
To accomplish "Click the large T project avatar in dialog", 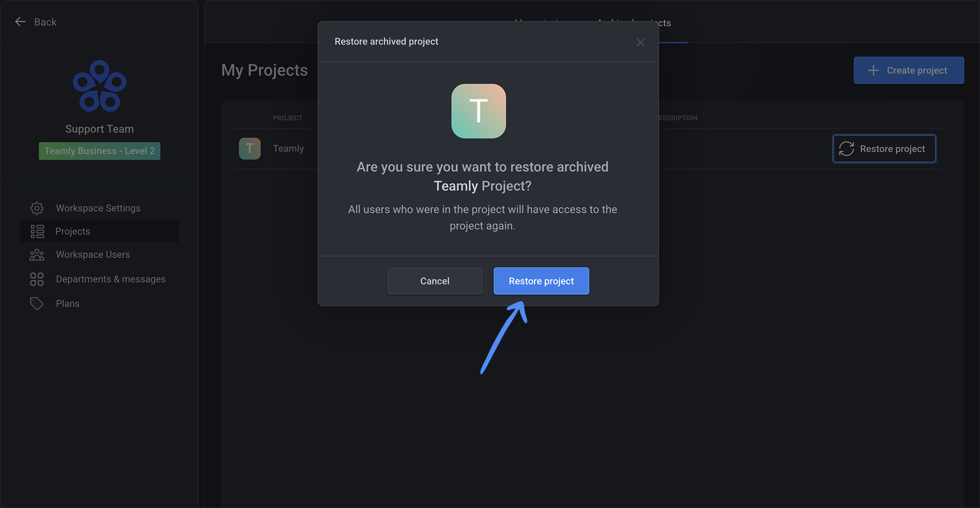I will [478, 111].
